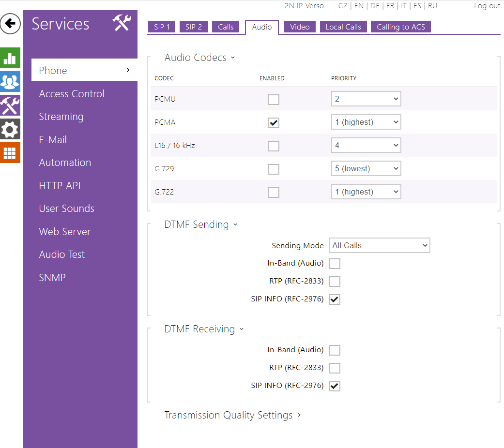Open the blue Directory users icon
This screenshot has width=504, height=448.
[x=10, y=81]
